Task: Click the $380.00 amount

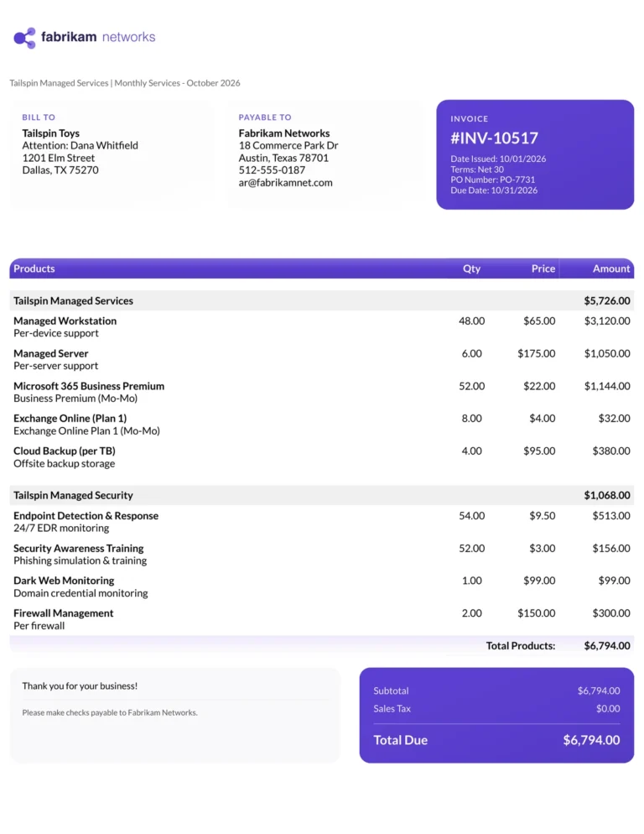Action: pyautogui.click(x=611, y=451)
